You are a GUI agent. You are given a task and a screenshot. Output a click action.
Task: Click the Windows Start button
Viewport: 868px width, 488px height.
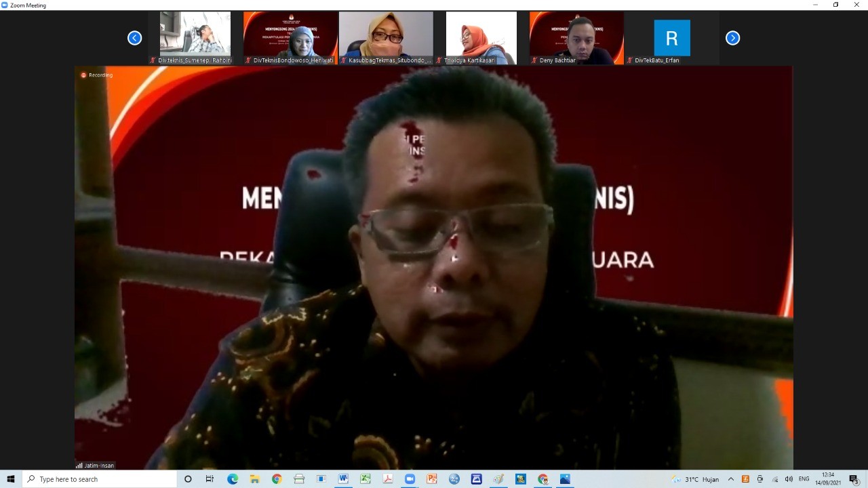(x=11, y=479)
